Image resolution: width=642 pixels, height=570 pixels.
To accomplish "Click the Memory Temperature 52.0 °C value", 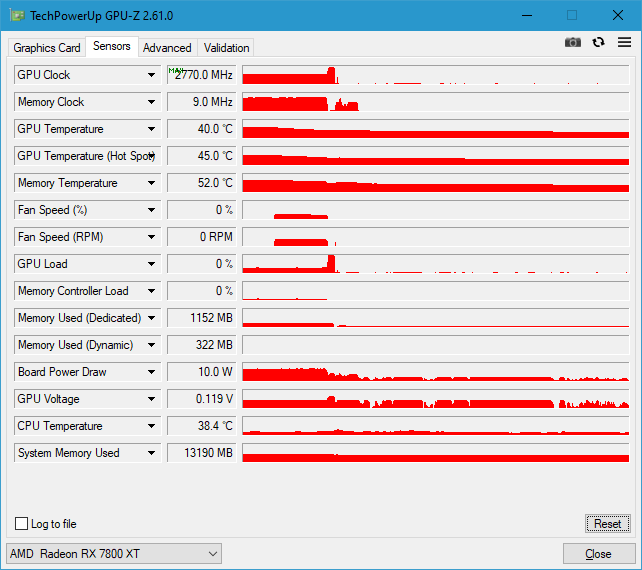I will point(202,183).
